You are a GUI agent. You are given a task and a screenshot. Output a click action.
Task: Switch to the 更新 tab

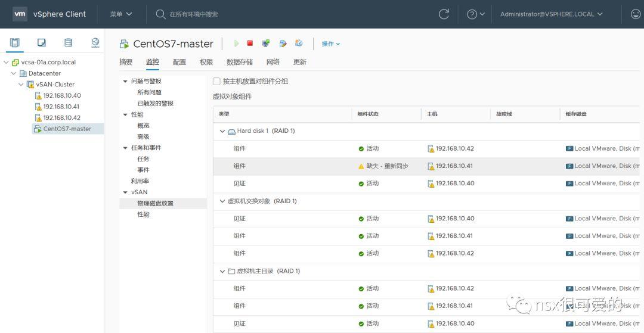[x=299, y=62]
